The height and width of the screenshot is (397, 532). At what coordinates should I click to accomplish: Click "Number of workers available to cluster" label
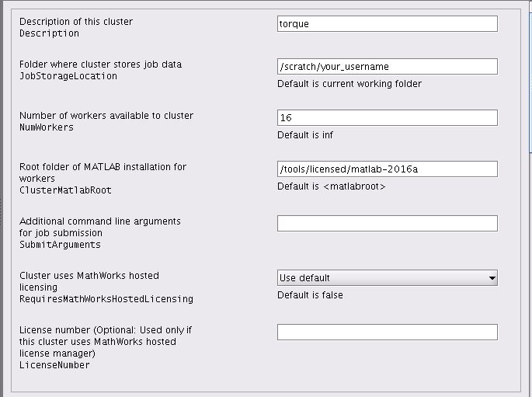pyautogui.click(x=106, y=116)
